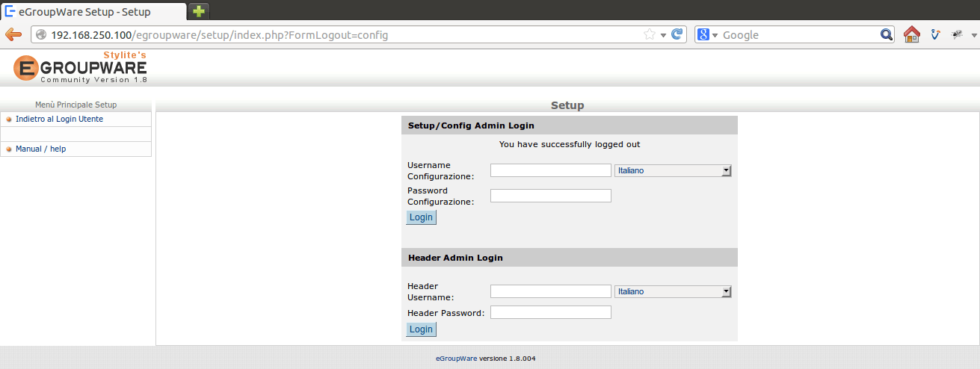Image resolution: width=980 pixels, height=369 pixels.
Task: Click into Password Configurazione field
Action: tap(551, 196)
